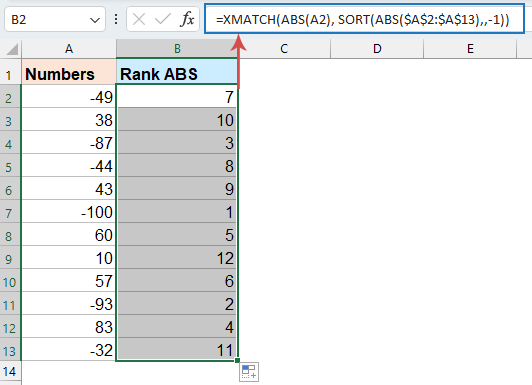Select cell containing -32
This screenshot has height=385, width=532.
pyautogui.click(x=69, y=349)
